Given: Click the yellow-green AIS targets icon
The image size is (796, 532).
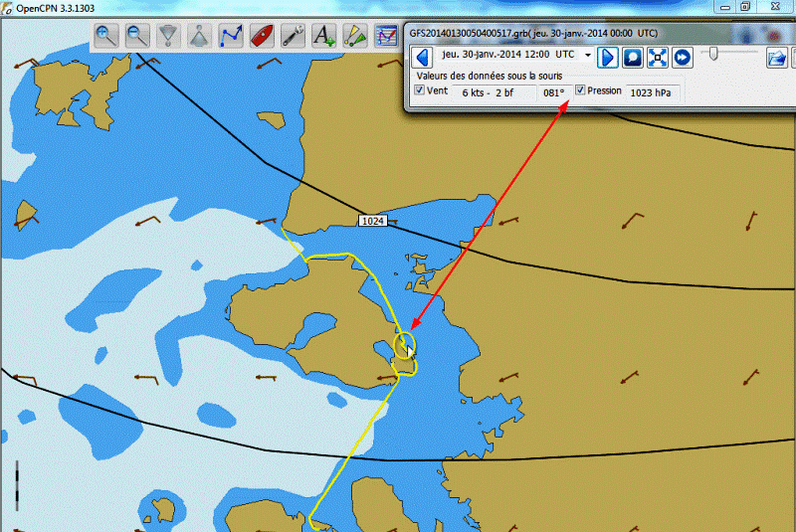Looking at the screenshot, I should pos(355,36).
